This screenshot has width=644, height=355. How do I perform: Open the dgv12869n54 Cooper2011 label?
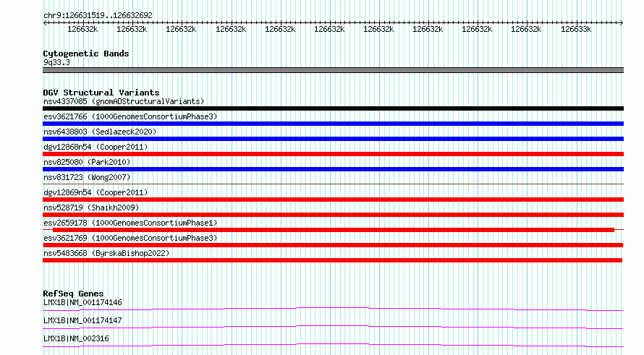click(x=96, y=192)
